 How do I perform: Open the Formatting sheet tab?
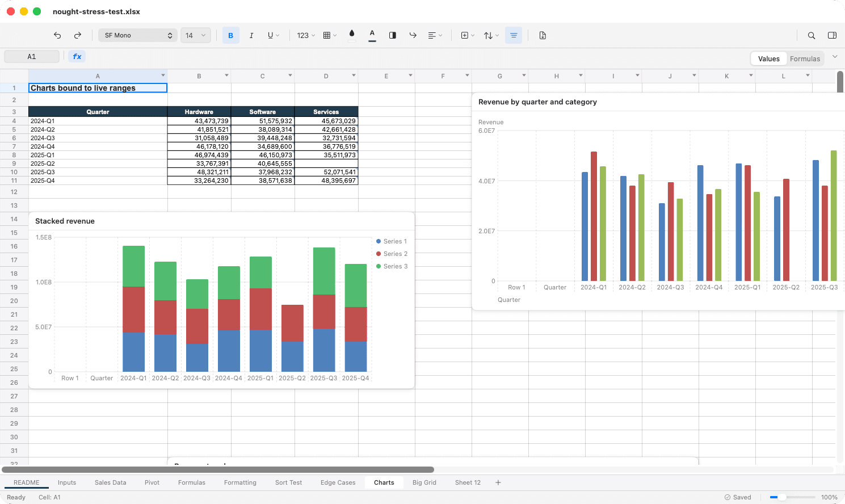click(240, 482)
